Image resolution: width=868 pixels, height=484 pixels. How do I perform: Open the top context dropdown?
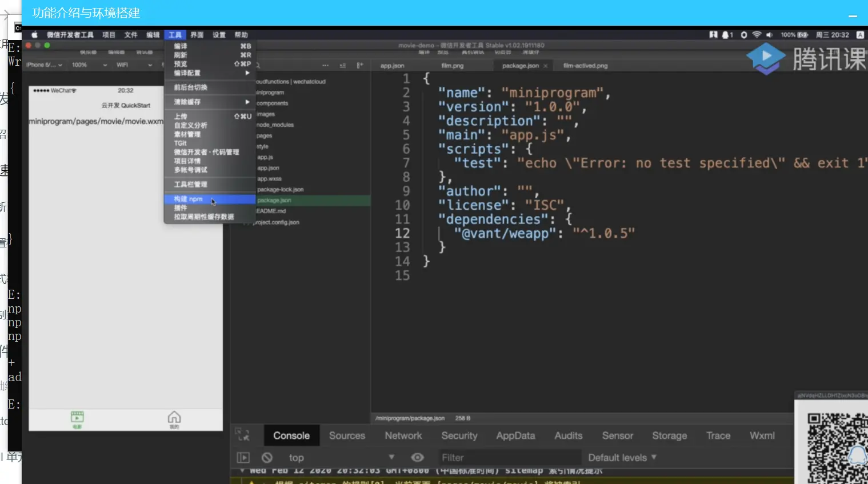pos(341,458)
